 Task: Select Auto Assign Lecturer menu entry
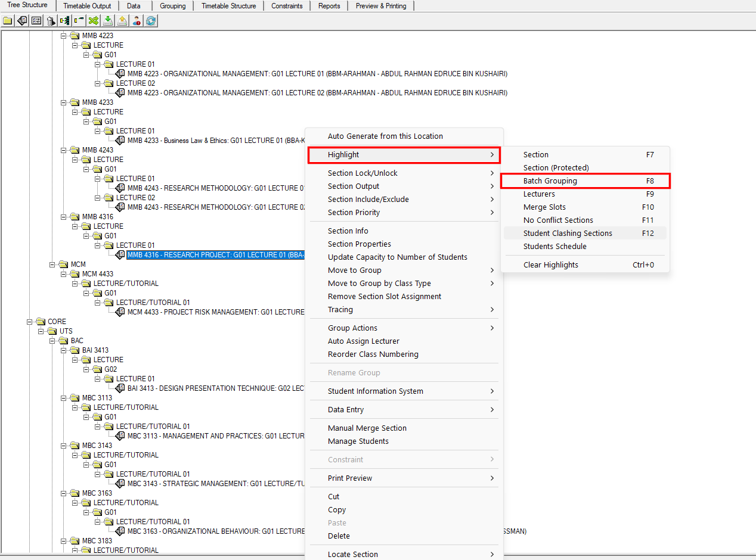[404, 341]
